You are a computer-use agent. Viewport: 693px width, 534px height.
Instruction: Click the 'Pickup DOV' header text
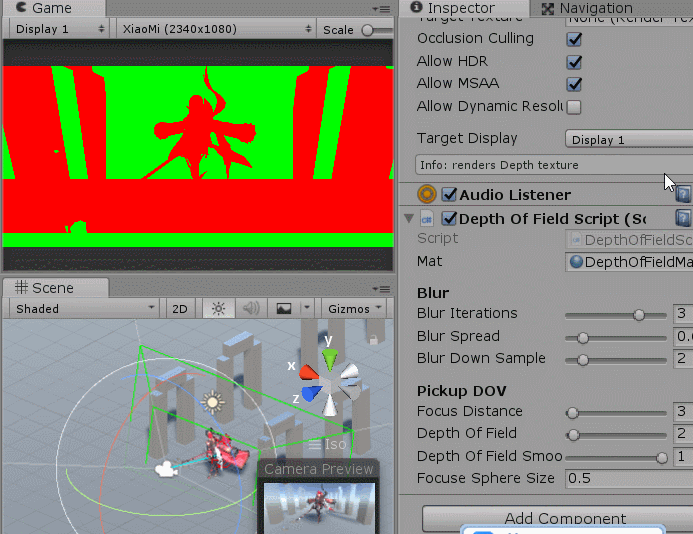point(461,391)
